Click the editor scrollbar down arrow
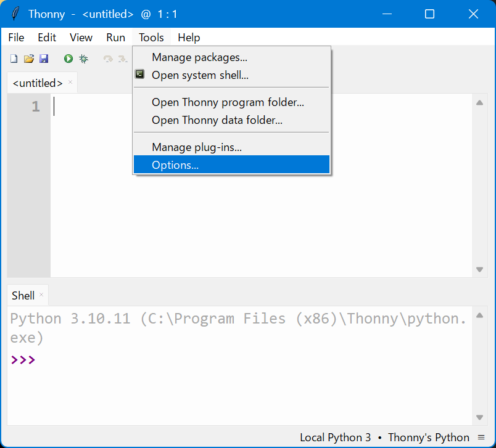496x448 pixels. [479, 269]
